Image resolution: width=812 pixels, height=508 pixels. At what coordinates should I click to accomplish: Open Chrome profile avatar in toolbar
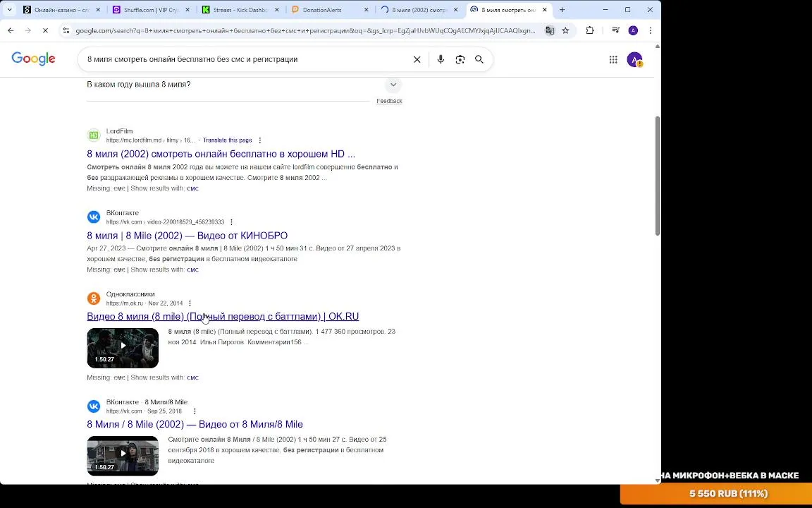click(x=633, y=30)
